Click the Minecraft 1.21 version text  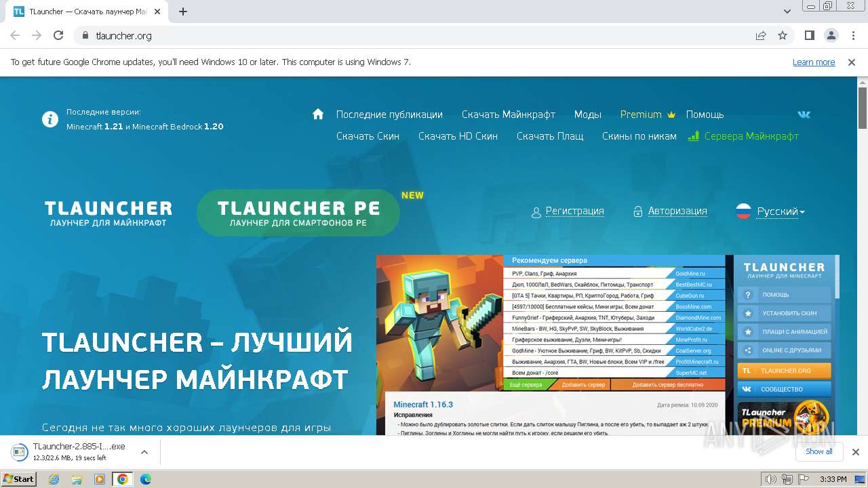pos(94,127)
